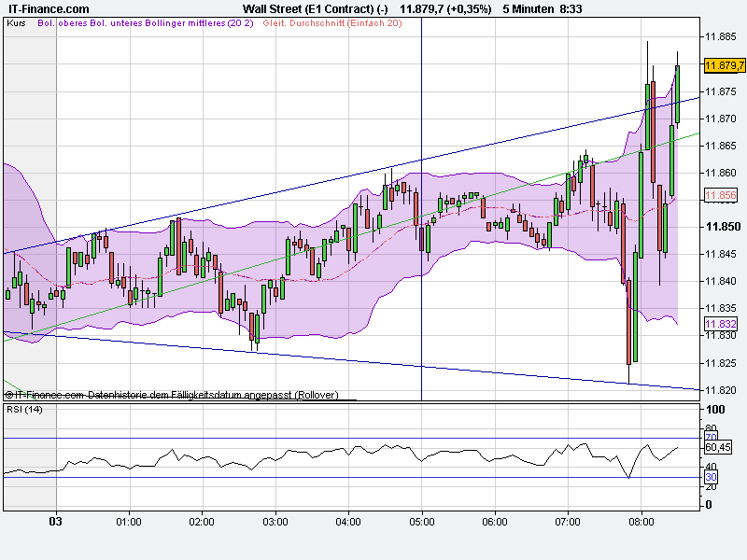Click the Bollinger mittleres (20 2) legend text
The image size is (747, 560).
click(199, 22)
